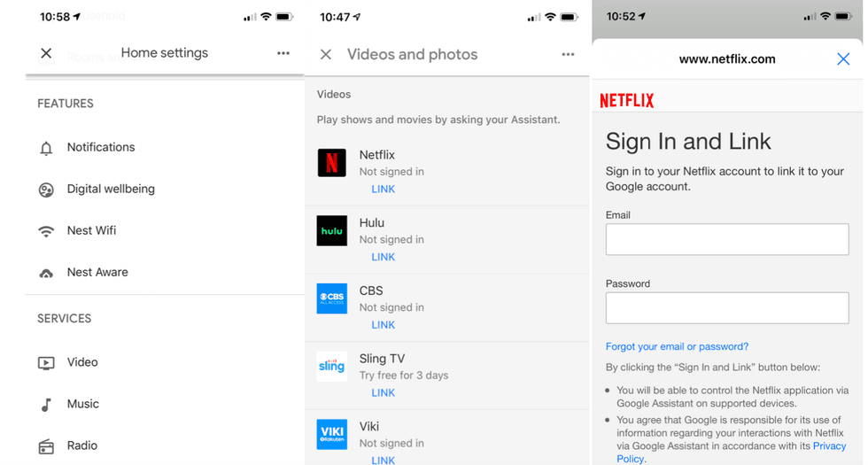The width and height of the screenshot is (868, 465).
Task: Tap the Sign In and Link heading
Action: tap(688, 142)
